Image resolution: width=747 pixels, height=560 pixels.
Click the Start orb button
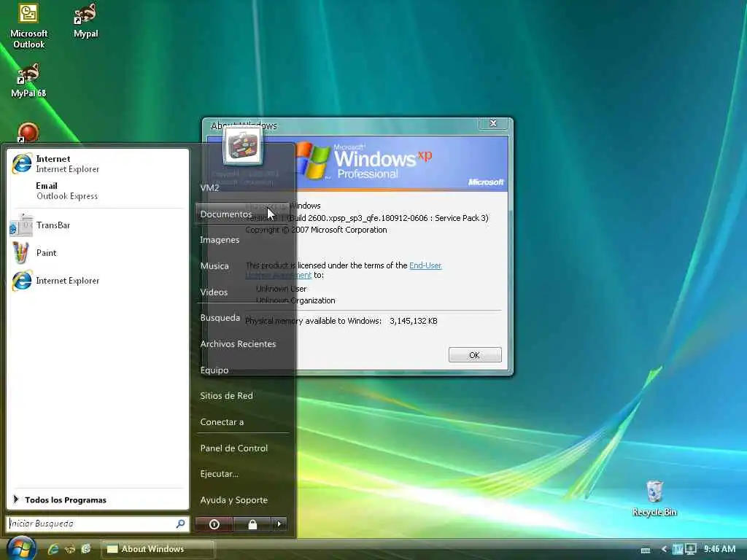pyautogui.click(x=21, y=548)
